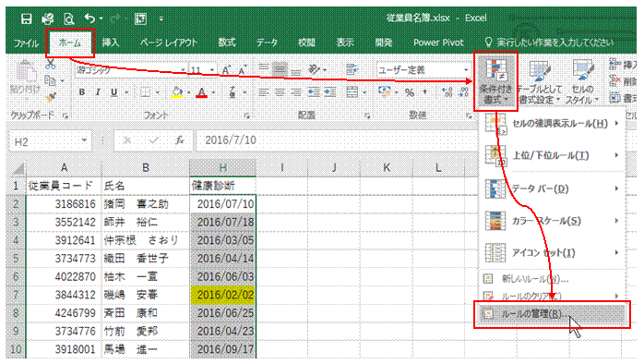Screen dimensions: 644x364
Task: Click the 健康診断 header cell
Action: pos(222,186)
